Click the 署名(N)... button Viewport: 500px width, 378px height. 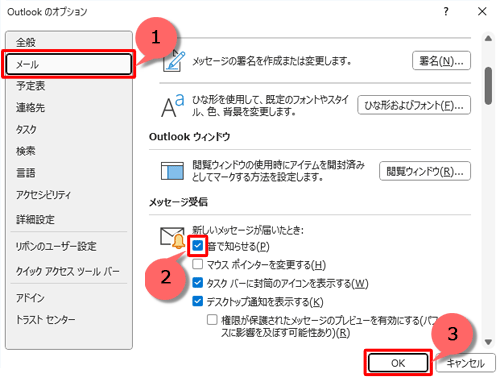(441, 61)
